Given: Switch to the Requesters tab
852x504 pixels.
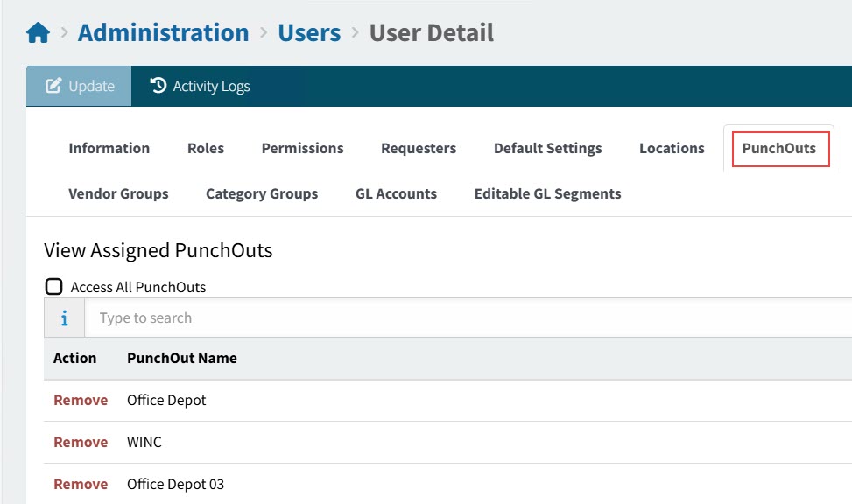Looking at the screenshot, I should [419, 148].
